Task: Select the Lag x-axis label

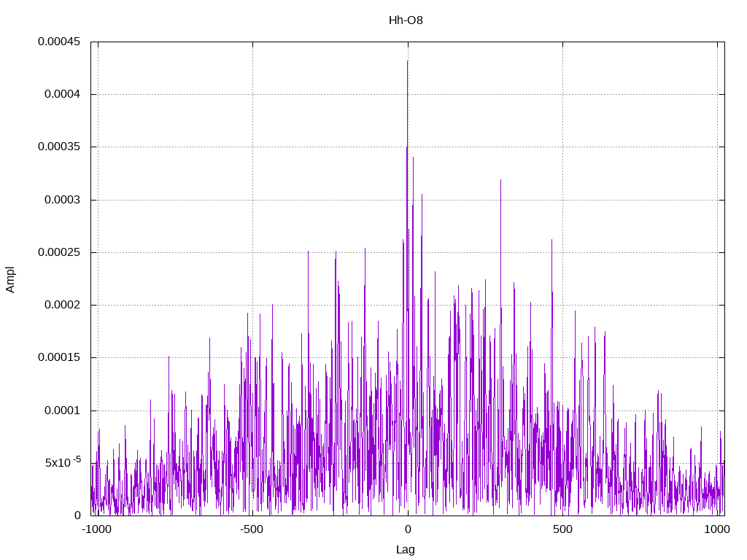Action: point(406,550)
